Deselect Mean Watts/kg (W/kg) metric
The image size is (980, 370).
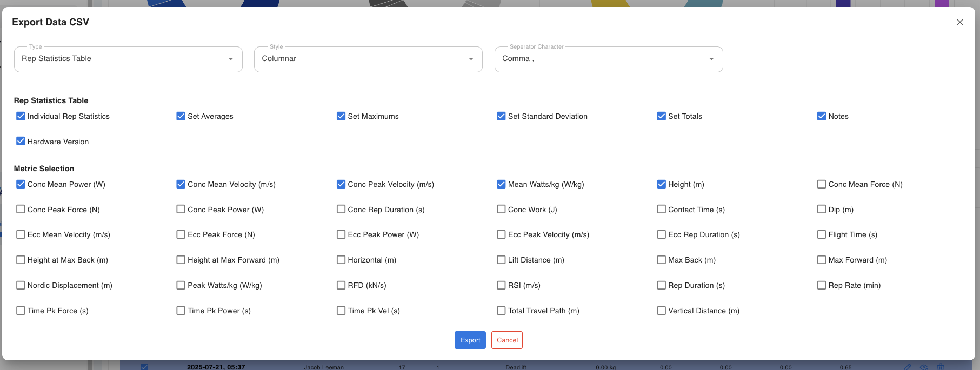coord(501,184)
